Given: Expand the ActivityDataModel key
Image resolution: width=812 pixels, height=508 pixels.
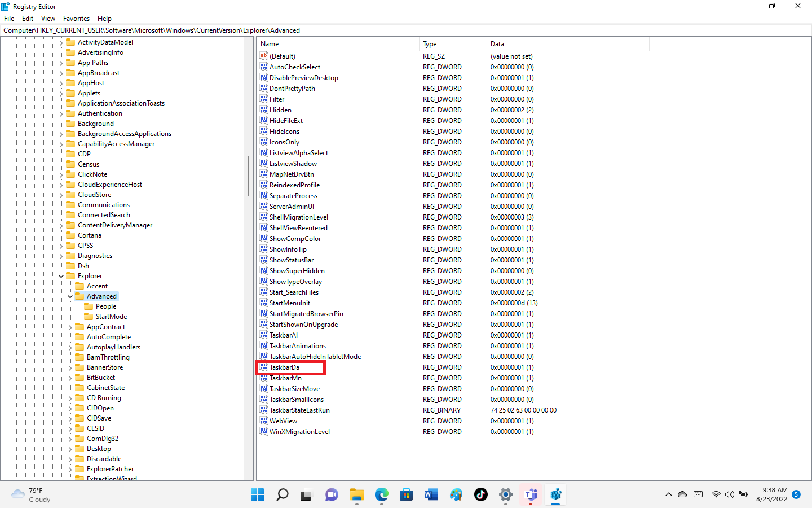Looking at the screenshot, I should (x=61, y=42).
